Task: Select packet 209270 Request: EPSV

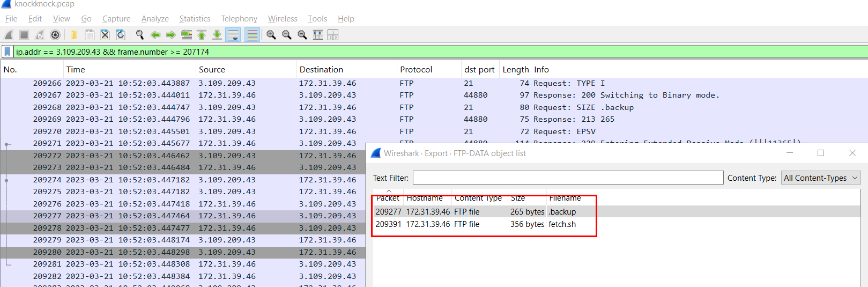Action: (434, 131)
